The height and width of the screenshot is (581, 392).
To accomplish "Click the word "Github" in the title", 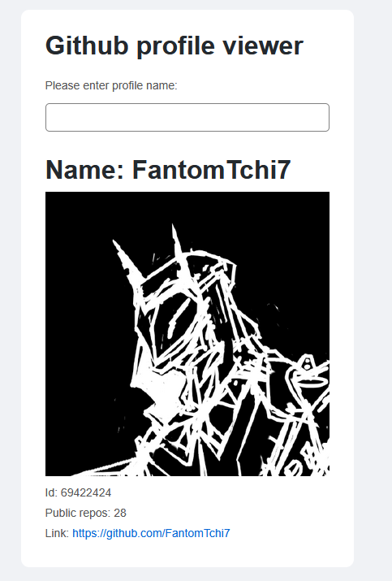I will (87, 46).
